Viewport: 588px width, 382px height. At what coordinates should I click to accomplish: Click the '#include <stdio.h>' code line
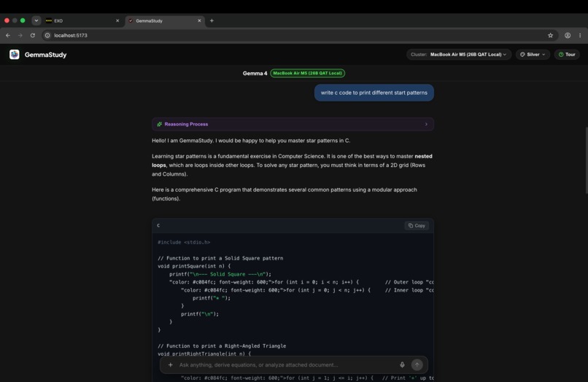[x=184, y=242]
